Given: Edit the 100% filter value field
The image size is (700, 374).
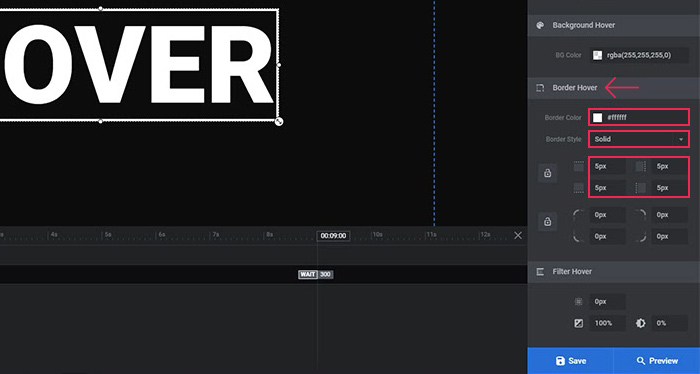Looking at the screenshot, I should (x=608, y=323).
